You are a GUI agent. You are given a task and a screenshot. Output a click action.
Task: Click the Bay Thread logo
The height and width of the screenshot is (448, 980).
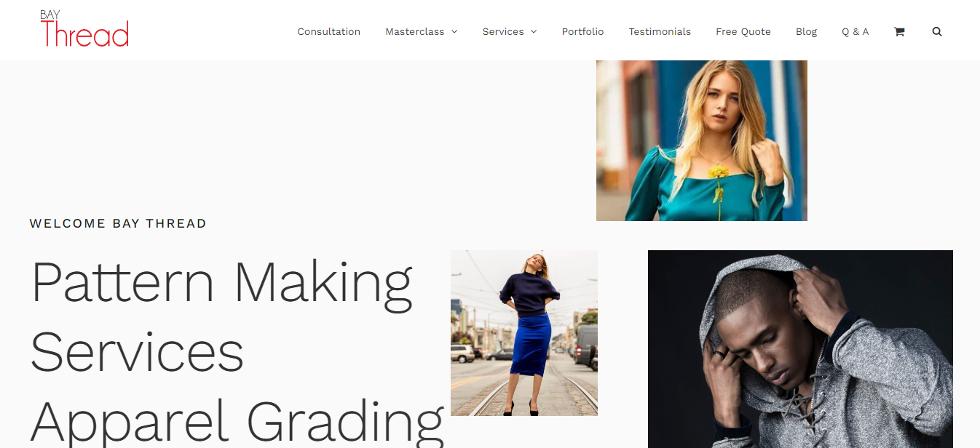[84, 29]
